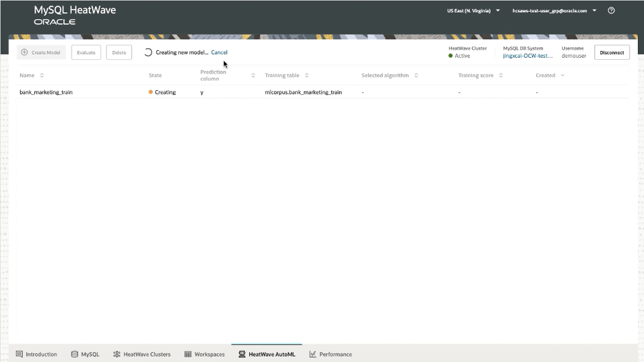Sort by Prediction column arrows
644x362 pixels.
click(x=253, y=75)
